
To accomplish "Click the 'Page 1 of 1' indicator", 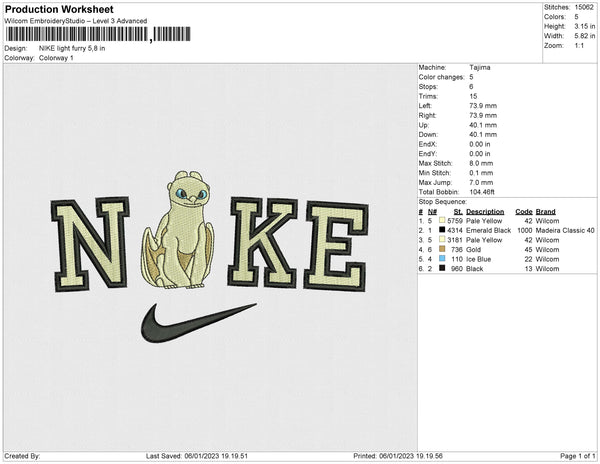I will pos(578,456).
